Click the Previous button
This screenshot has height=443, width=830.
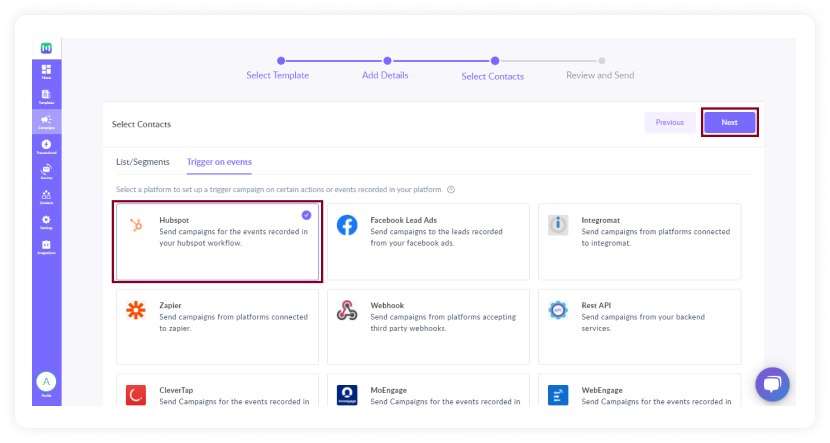click(670, 122)
